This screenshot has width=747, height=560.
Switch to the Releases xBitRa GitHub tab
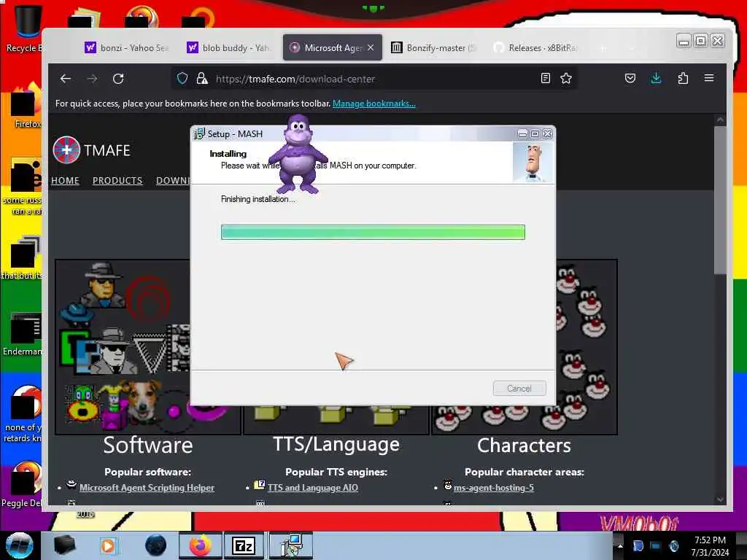[x=535, y=47]
